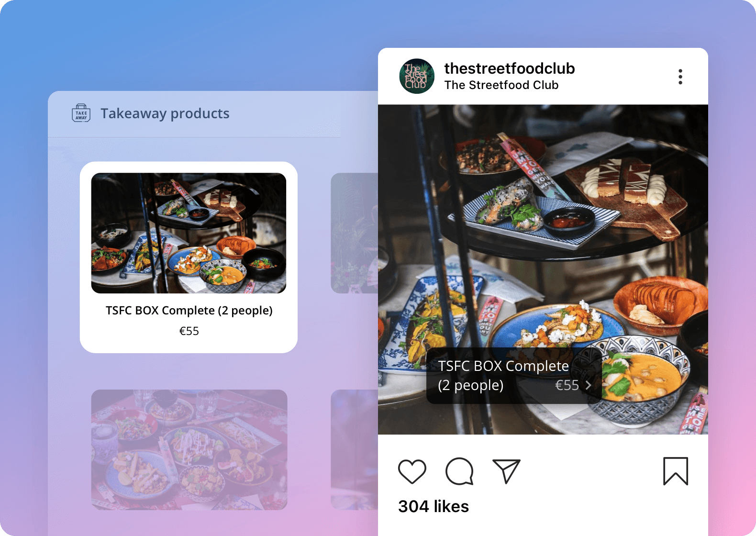
Task: Click the €55 price on product card
Action: [189, 331]
